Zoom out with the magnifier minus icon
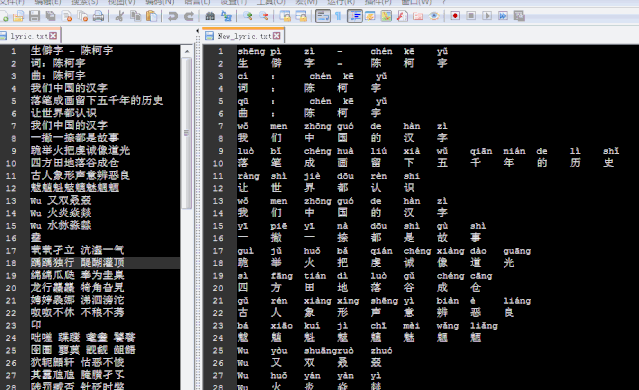 pos(264,16)
